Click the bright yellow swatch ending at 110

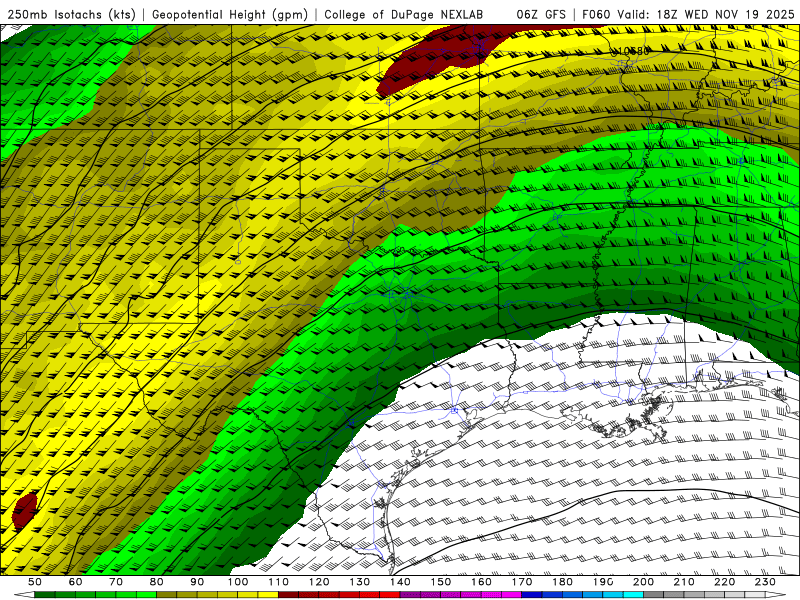coord(268,595)
